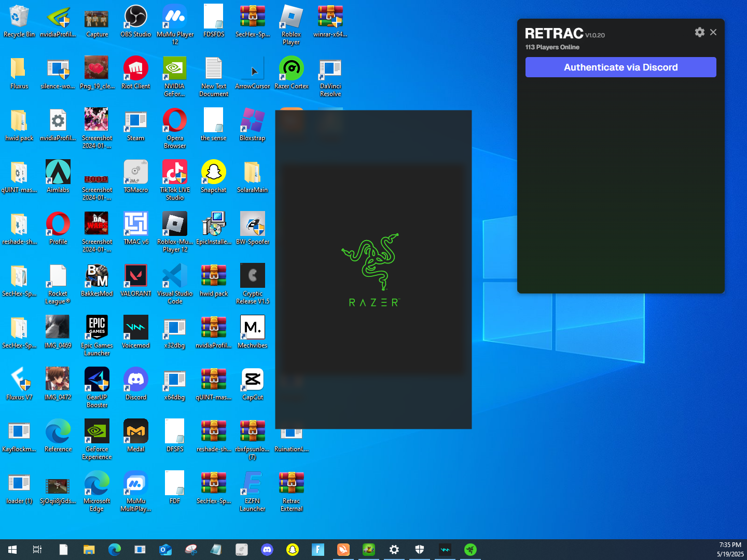The width and height of the screenshot is (747, 560).
Task: Select Riot Client desktop icon
Action: point(136,73)
